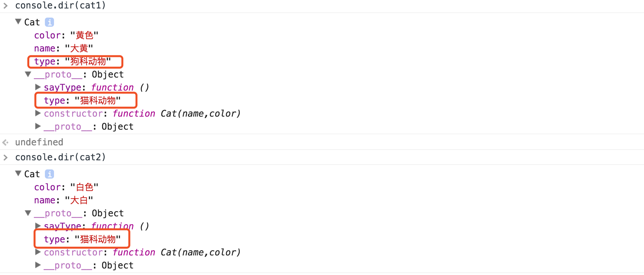The image size is (644, 275).
Task: Collapse __proto__ under the second Cat
Action: [x=28, y=213]
